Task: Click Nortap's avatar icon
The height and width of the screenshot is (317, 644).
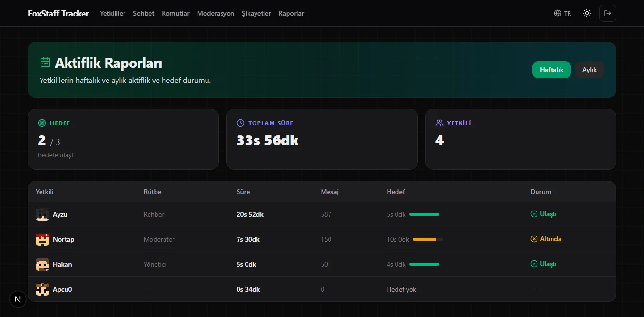Action: click(x=42, y=239)
